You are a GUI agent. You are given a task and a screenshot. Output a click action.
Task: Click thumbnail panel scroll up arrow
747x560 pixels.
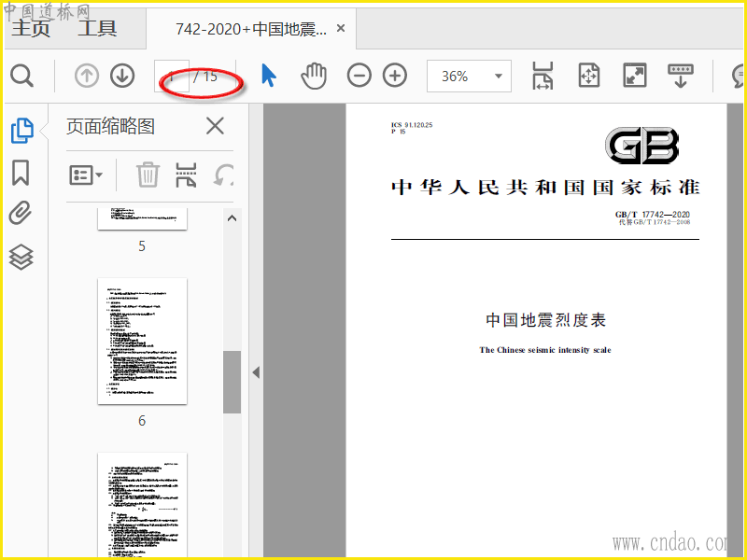point(232,218)
